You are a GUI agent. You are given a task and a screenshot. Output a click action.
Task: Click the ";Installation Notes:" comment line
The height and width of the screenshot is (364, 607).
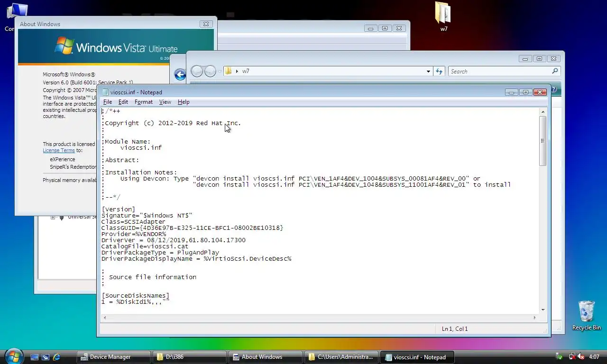[x=139, y=172]
